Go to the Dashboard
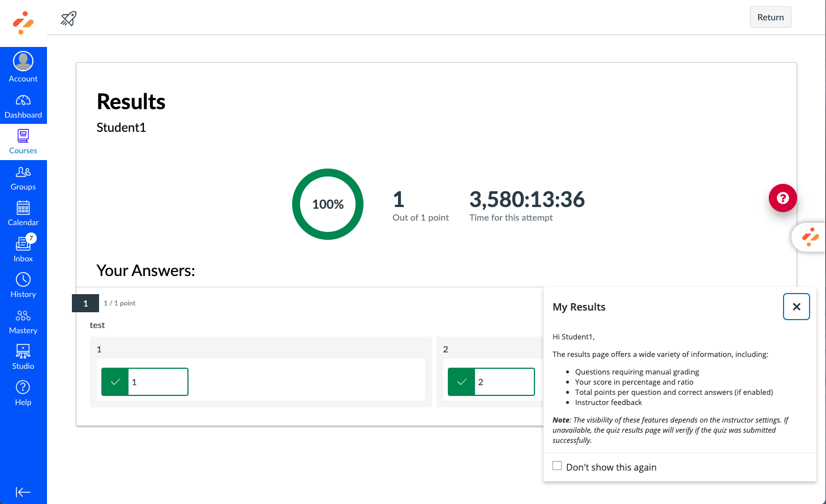 pyautogui.click(x=23, y=106)
